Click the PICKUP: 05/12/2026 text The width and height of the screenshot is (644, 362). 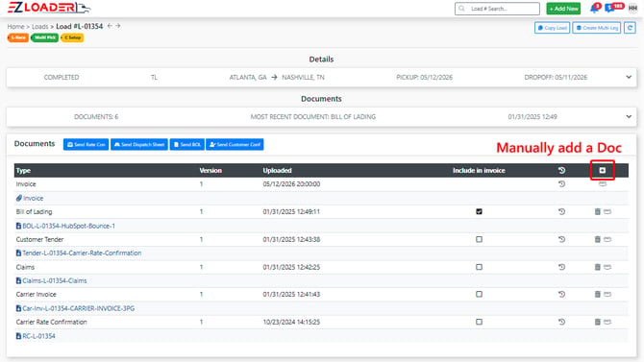click(424, 77)
